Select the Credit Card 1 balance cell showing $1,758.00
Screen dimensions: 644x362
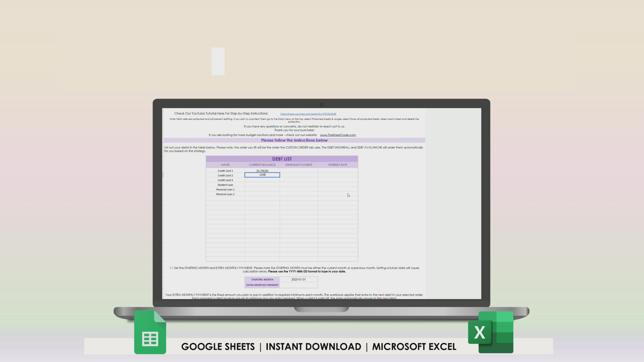coord(262,171)
